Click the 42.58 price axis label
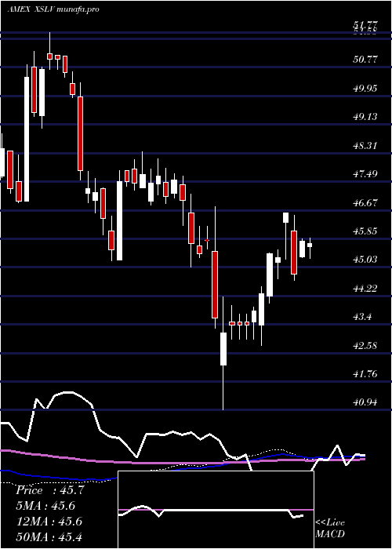 tap(365, 346)
